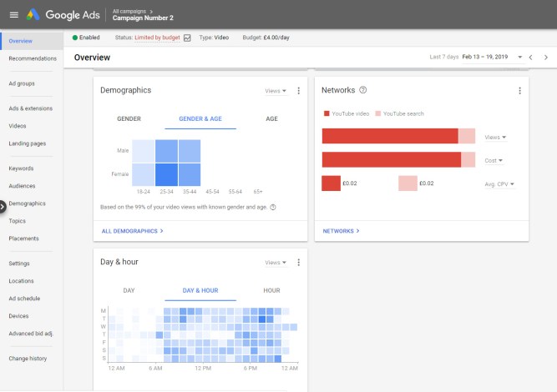Click the Female 25-34 heatmap cell
The height and width of the screenshot is (392, 557).
coord(166,174)
